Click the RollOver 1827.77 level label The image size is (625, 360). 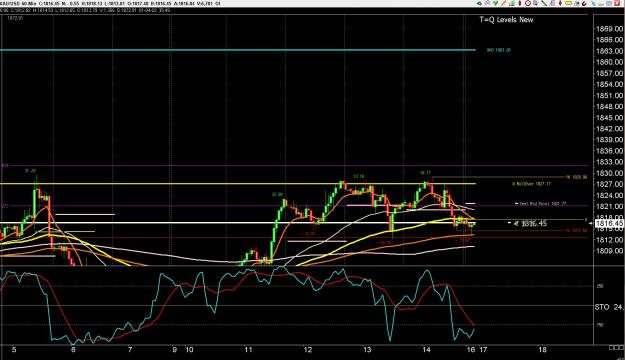[x=532, y=184]
